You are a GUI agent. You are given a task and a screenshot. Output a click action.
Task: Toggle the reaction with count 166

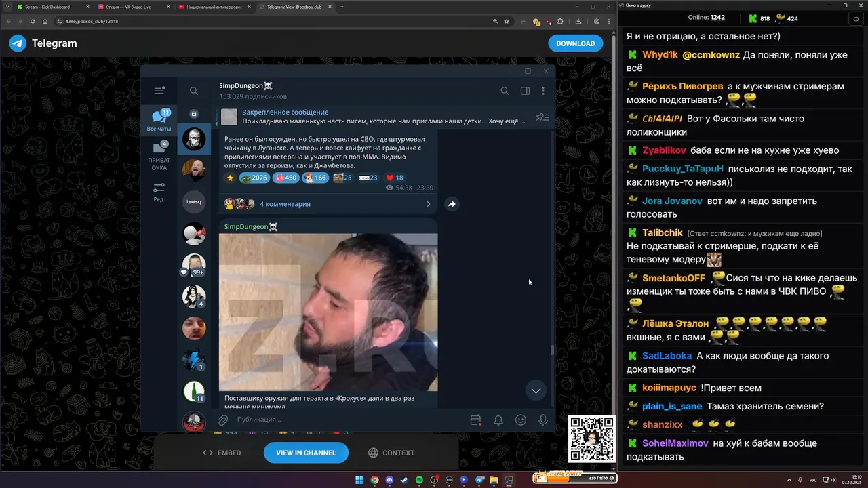315,178
